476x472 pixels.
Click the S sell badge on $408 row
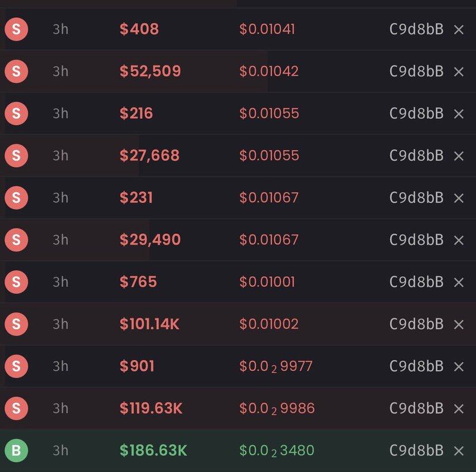tap(16, 29)
